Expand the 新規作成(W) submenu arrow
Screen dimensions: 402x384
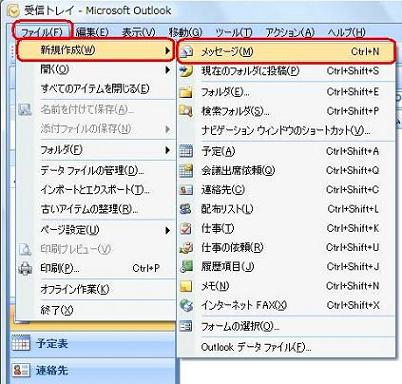(x=167, y=51)
